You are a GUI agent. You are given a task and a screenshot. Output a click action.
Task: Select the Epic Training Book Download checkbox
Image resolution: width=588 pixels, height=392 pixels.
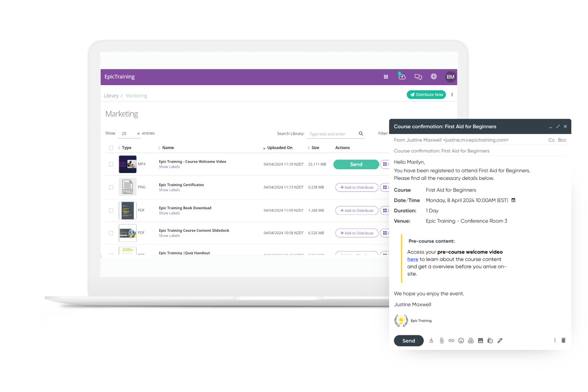click(111, 210)
